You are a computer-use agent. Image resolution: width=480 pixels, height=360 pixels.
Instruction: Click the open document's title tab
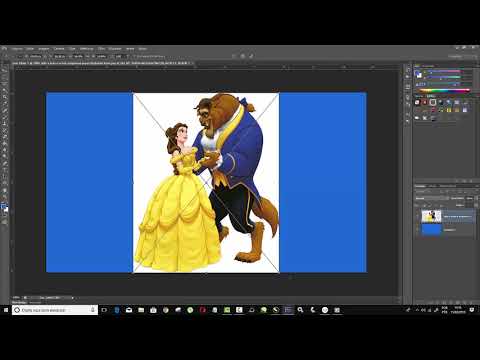coord(100,63)
